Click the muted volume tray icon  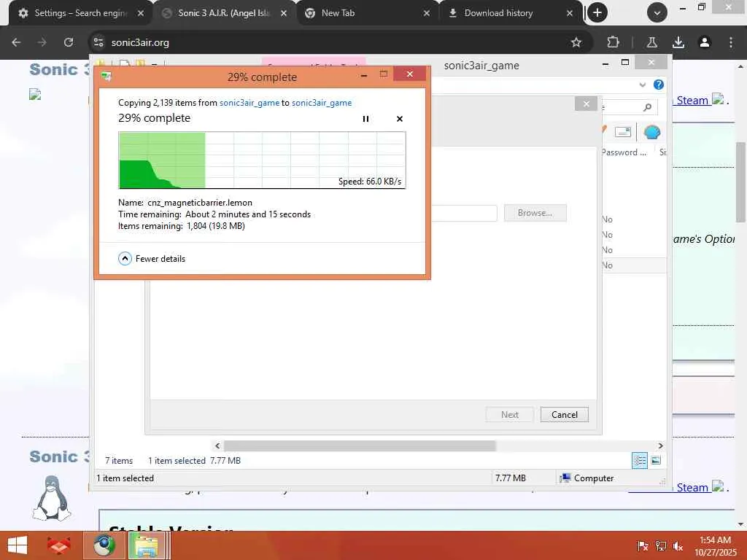pyautogui.click(x=678, y=546)
